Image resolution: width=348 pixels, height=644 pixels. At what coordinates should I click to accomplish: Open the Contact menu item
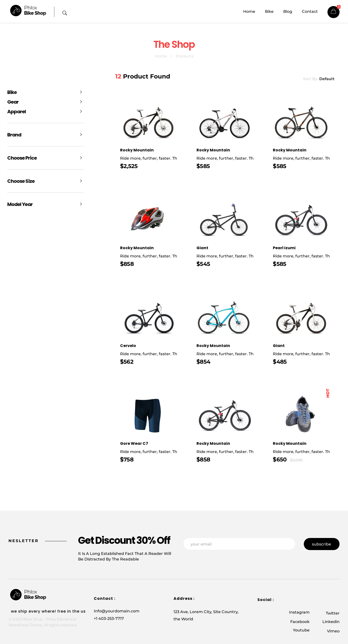[310, 12]
